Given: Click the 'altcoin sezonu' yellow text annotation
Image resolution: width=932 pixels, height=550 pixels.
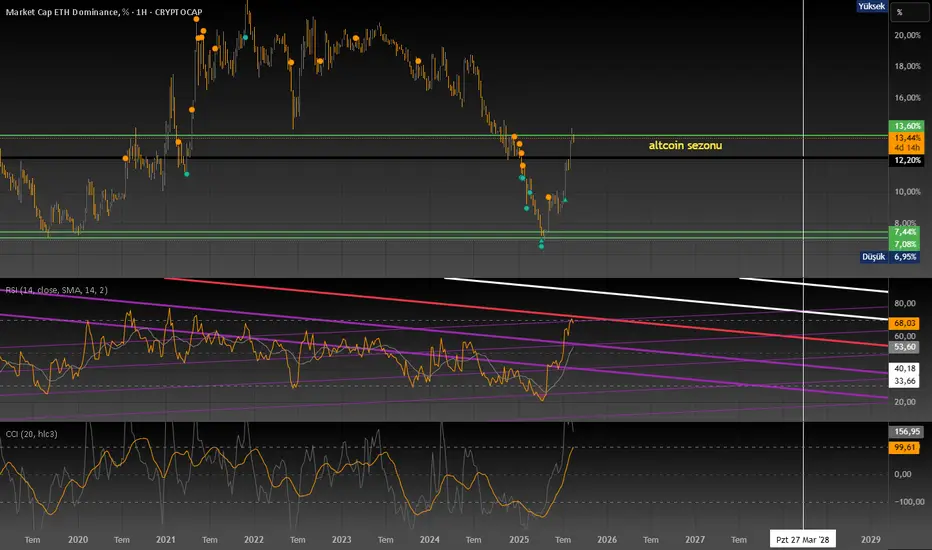Looking at the screenshot, I should [x=686, y=145].
